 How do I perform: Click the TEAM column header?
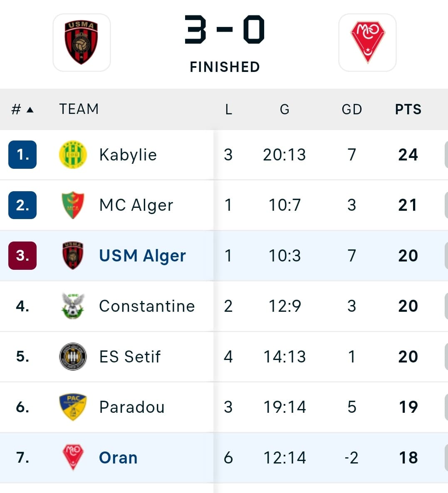pos(79,109)
